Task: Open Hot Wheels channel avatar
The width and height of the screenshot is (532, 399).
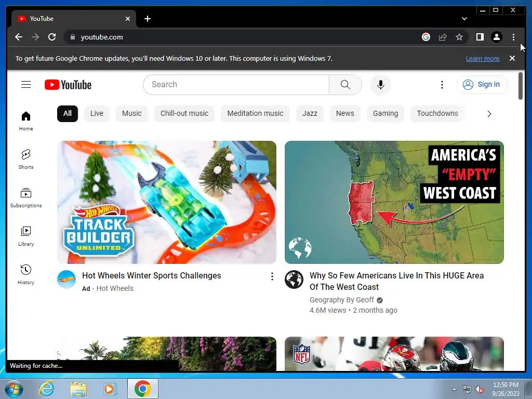Action: click(66, 280)
